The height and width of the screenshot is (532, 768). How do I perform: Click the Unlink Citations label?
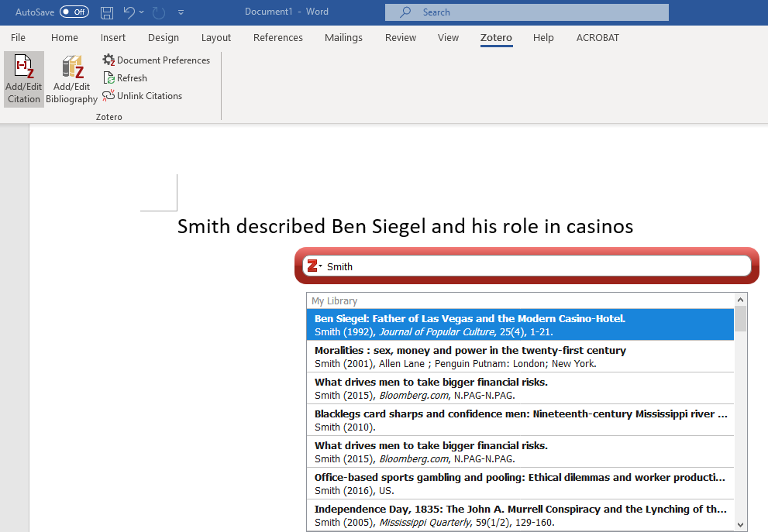click(150, 96)
